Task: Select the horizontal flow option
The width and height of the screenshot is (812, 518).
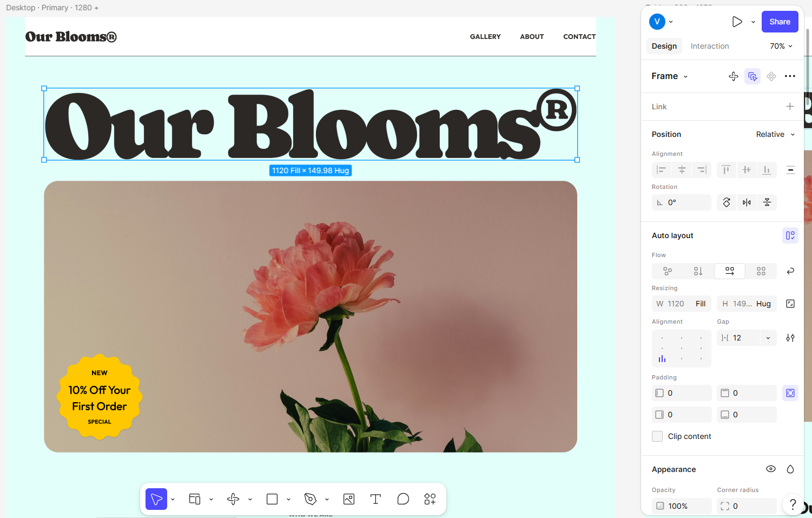Action: coord(730,271)
